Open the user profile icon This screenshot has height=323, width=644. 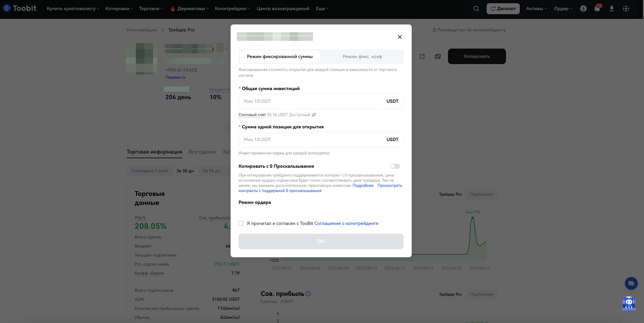(583, 9)
